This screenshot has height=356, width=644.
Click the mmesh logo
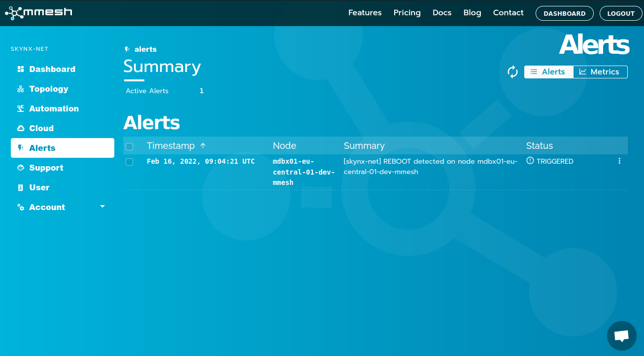[x=38, y=13]
